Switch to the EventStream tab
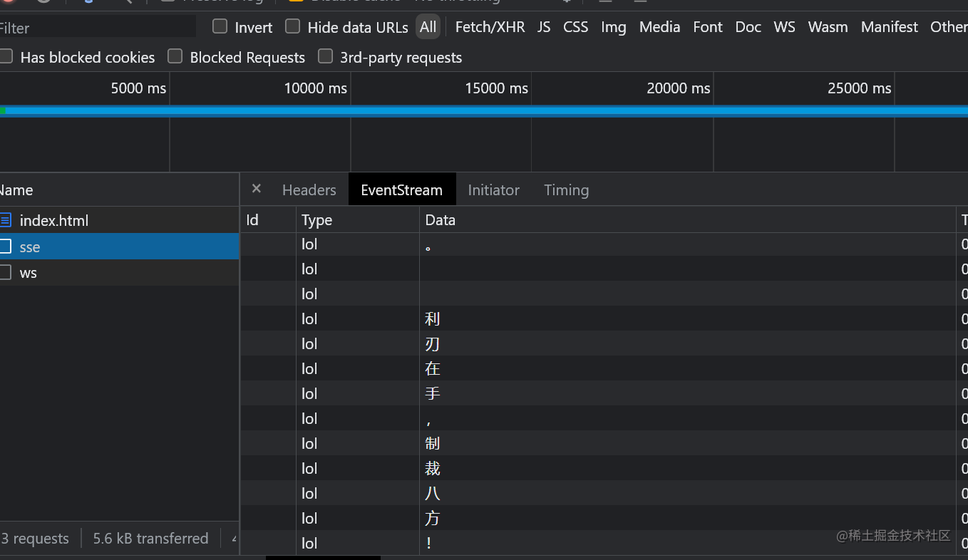The image size is (968, 560). click(x=401, y=190)
